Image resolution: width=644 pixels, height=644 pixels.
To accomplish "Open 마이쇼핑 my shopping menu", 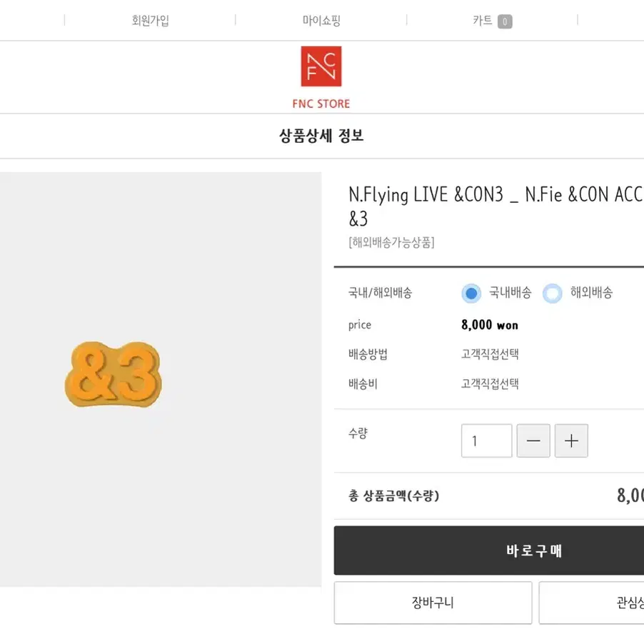I will (321, 20).
